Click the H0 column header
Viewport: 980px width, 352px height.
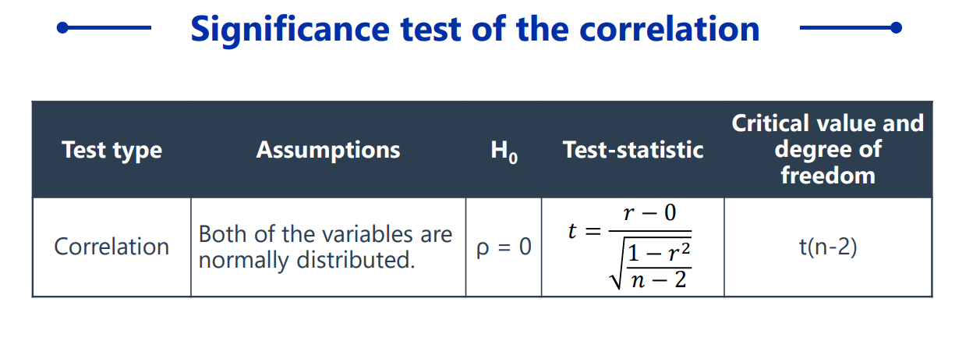coord(504,151)
